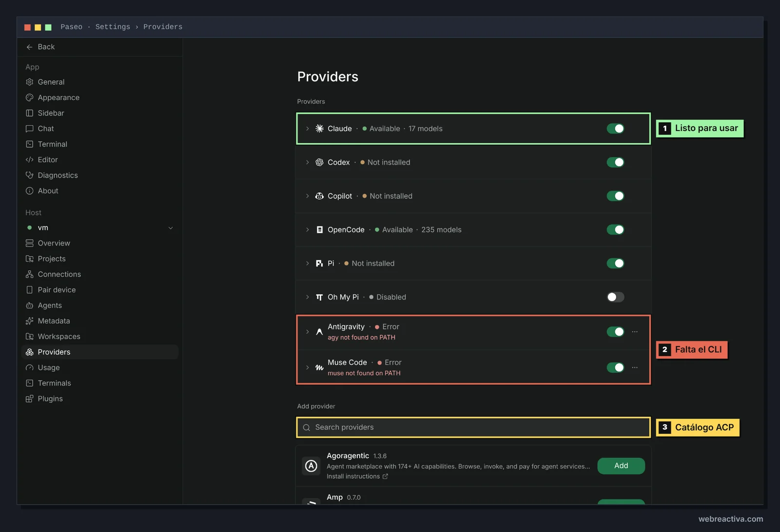Click the external link icon beside Install instructions

385,476
